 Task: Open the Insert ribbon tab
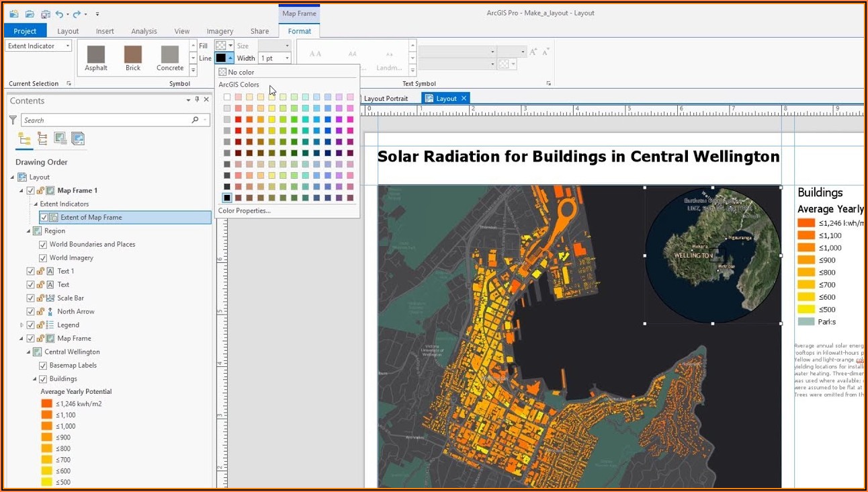click(105, 31)
